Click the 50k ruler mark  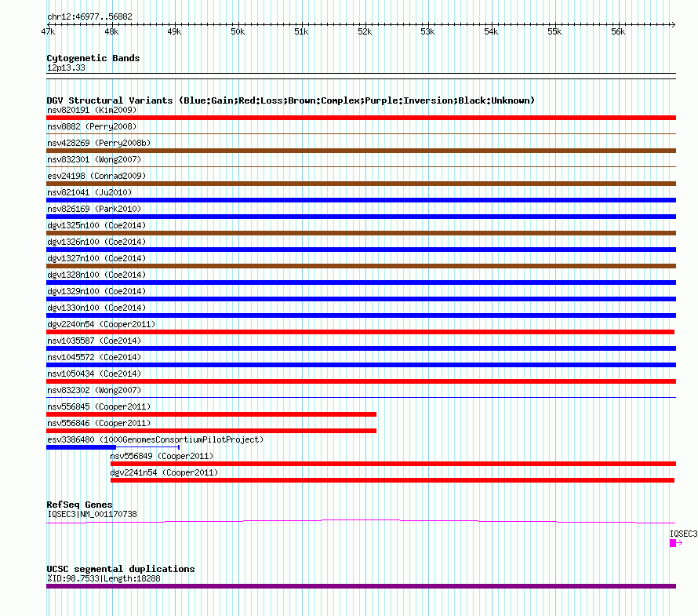pos(238,31)
